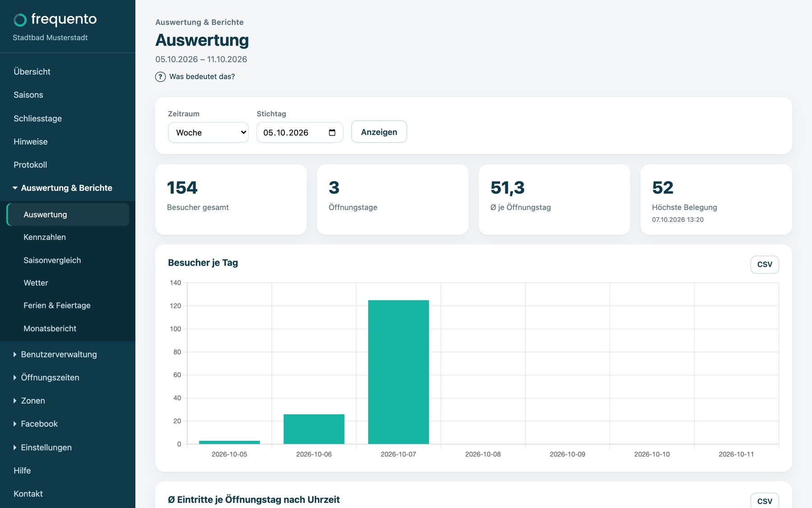Click the Stadtbad Musterstadt label
Screen dimensions: 812x508
(x=50, y=37)
